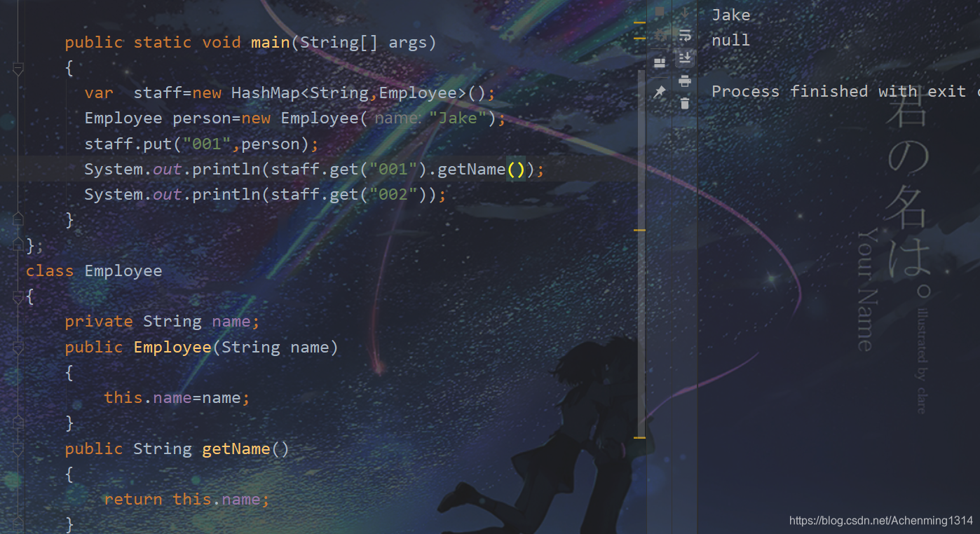Click the 'main' method name
980x534 pixels.
coord(271,42)
